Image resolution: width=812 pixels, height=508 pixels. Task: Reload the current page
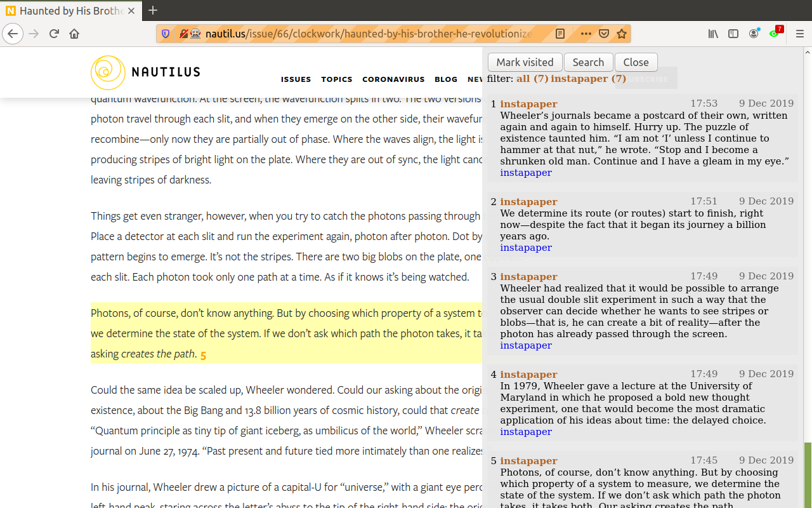click(x=54, y=34)
